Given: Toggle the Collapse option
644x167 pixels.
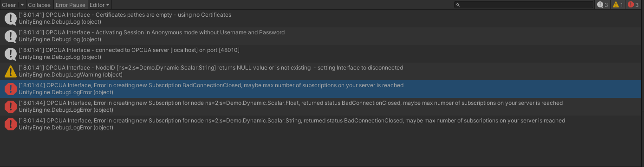Looking at the screenshot, I should pos(39,5).
